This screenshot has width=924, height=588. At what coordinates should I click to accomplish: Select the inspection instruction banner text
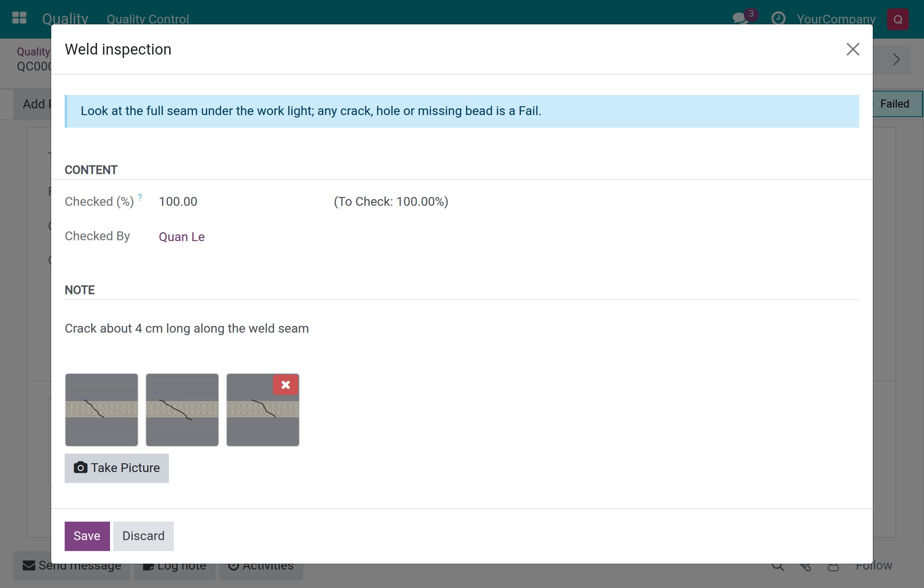[x=311, y=111]
